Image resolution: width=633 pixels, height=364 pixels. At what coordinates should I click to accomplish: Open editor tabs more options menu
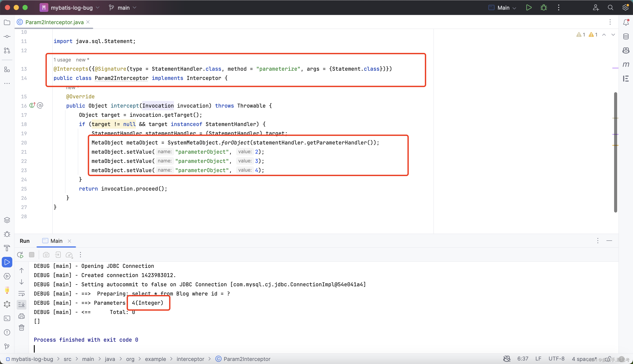point(610,22)
